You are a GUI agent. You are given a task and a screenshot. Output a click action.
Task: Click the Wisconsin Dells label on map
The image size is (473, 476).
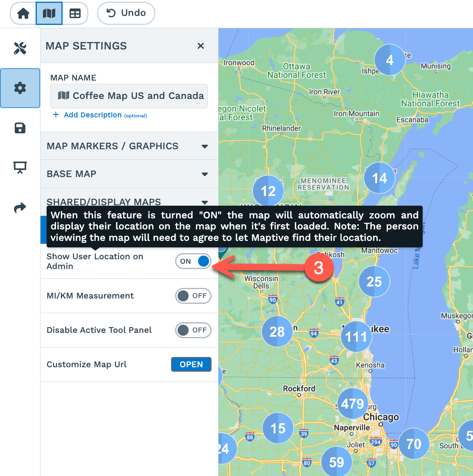[x=261, y=282]
